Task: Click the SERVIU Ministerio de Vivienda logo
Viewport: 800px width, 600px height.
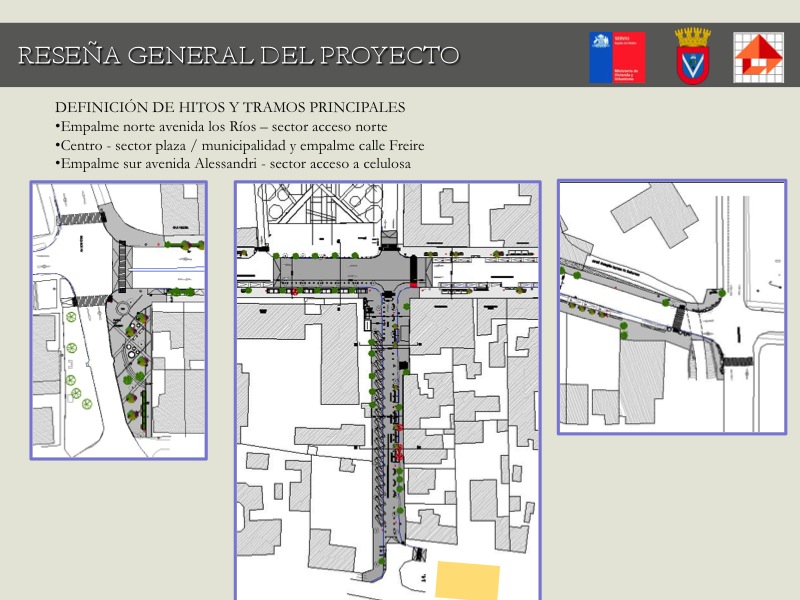Action: pos(617,56)
